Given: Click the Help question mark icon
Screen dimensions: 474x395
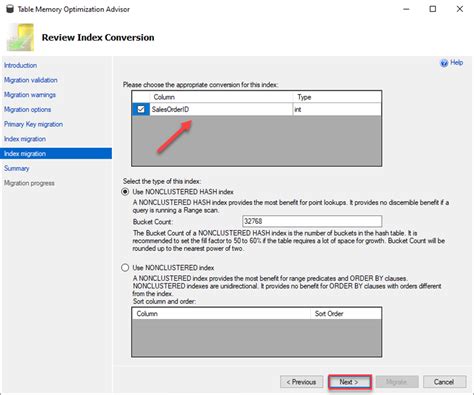Looking at the screenshot, I should [x=444, y=63].
